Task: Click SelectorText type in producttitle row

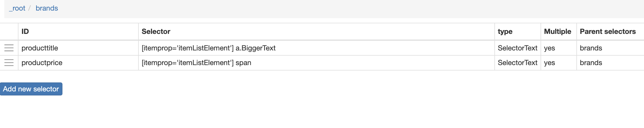Action: 517,48
